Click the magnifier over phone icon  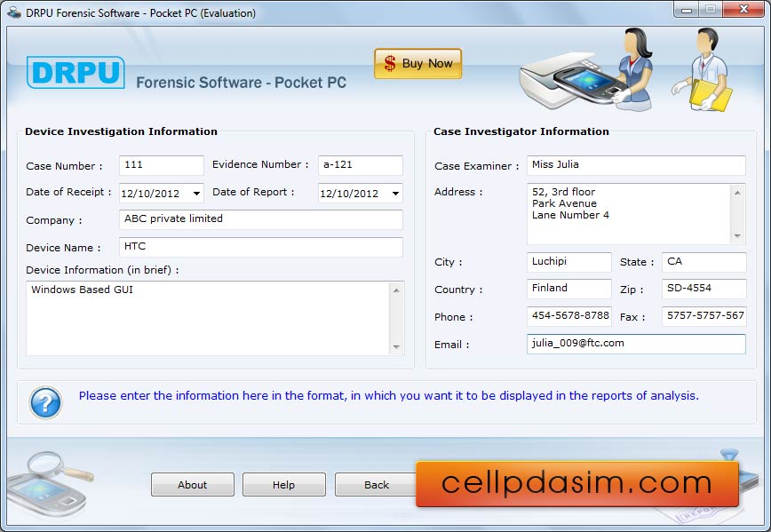(50, 486)
